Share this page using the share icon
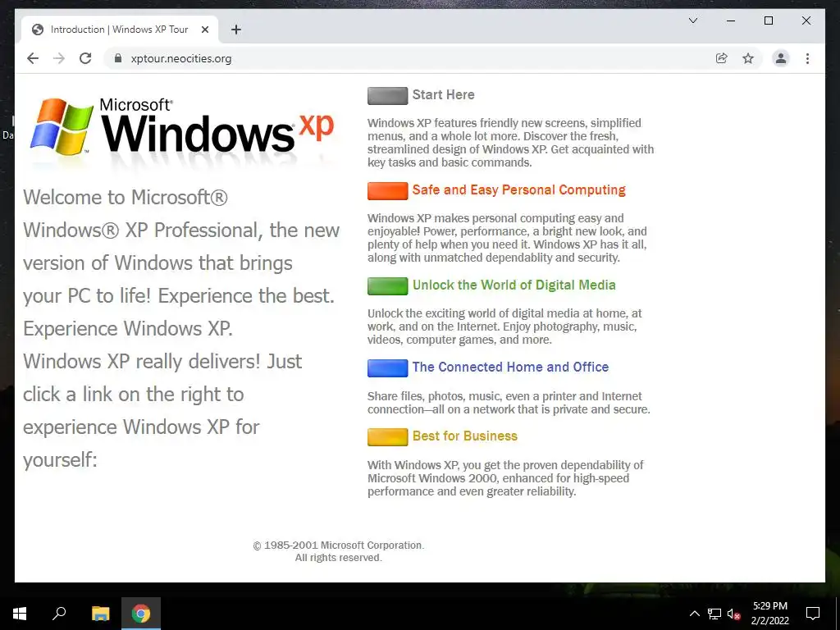 722,58
